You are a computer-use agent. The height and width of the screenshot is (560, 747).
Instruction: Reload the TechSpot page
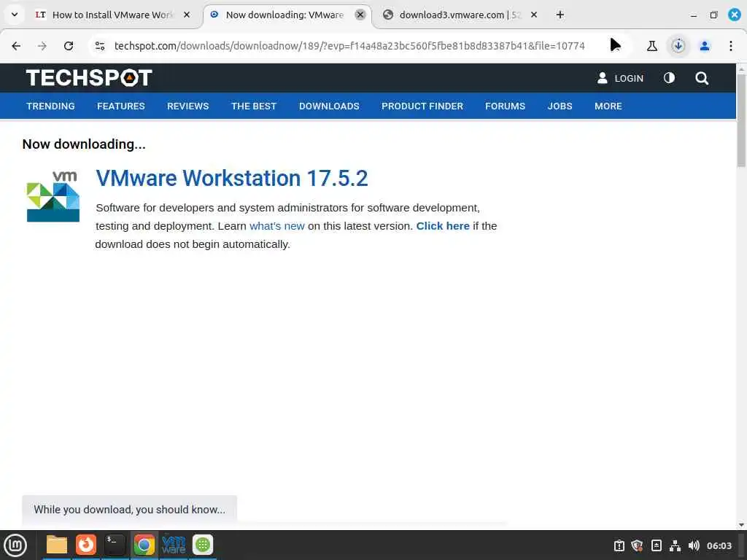click(69, 46)
